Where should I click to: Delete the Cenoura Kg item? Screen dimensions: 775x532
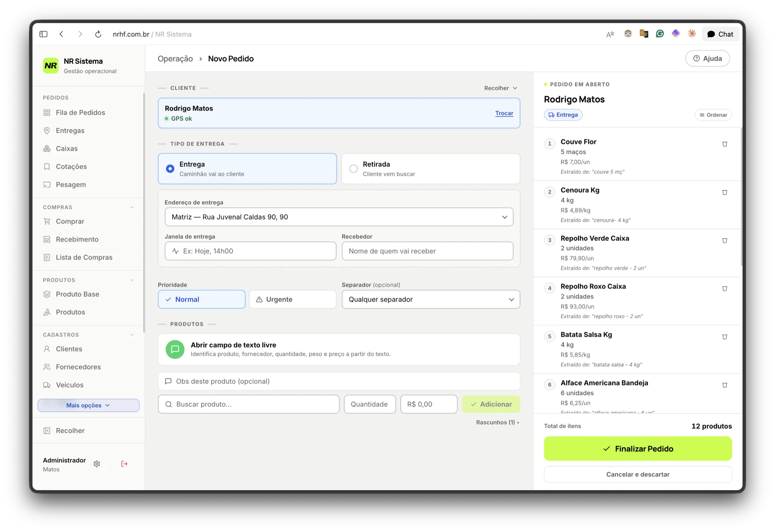pyautogui.click(x=725, y=192)
